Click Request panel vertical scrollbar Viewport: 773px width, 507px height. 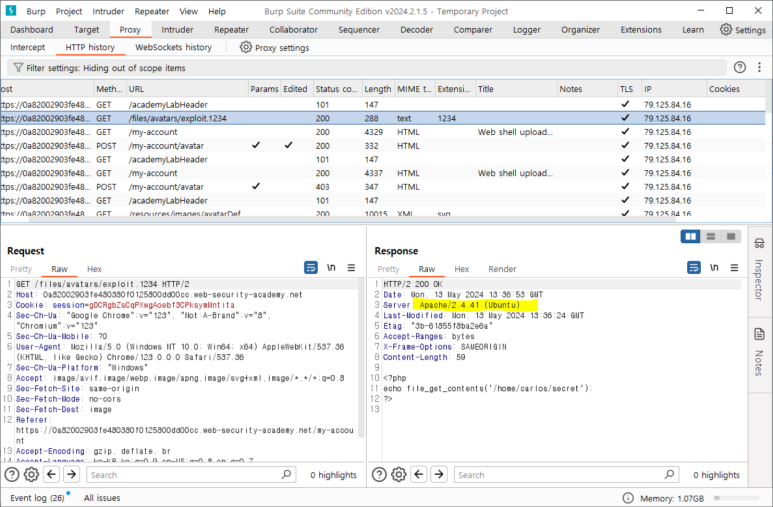(x=361, y=358)
